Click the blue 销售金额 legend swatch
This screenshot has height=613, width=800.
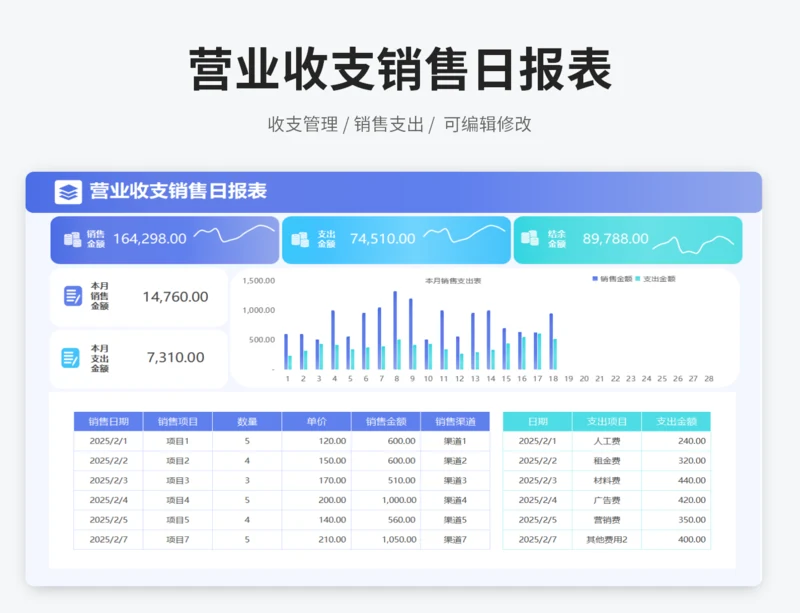[595, 279]
